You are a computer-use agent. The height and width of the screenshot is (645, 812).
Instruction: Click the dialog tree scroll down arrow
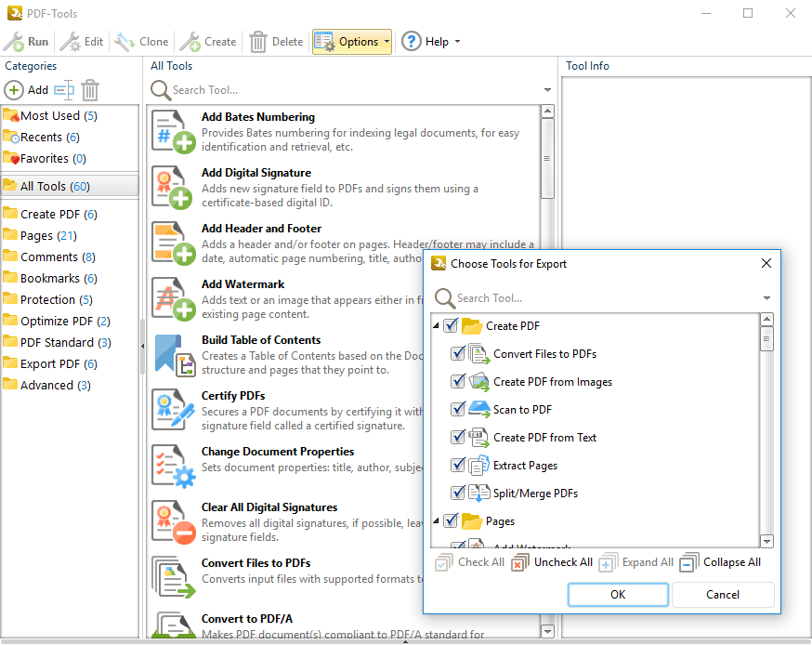coord(767,542)
